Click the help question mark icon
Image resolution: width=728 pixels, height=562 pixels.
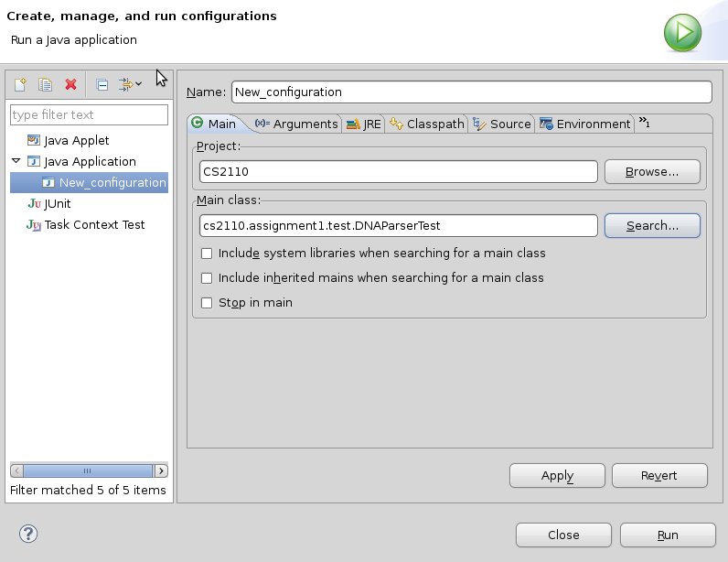coord(27,535)
